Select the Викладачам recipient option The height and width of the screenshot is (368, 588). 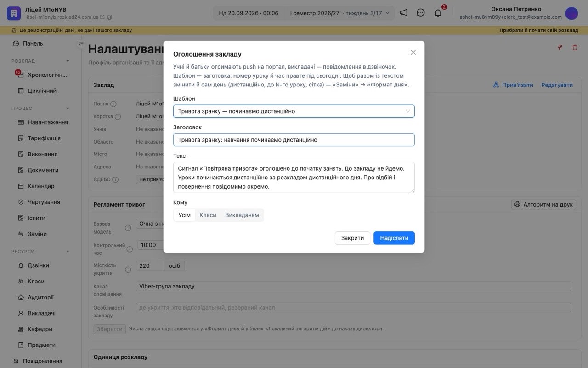click(242, 215)
